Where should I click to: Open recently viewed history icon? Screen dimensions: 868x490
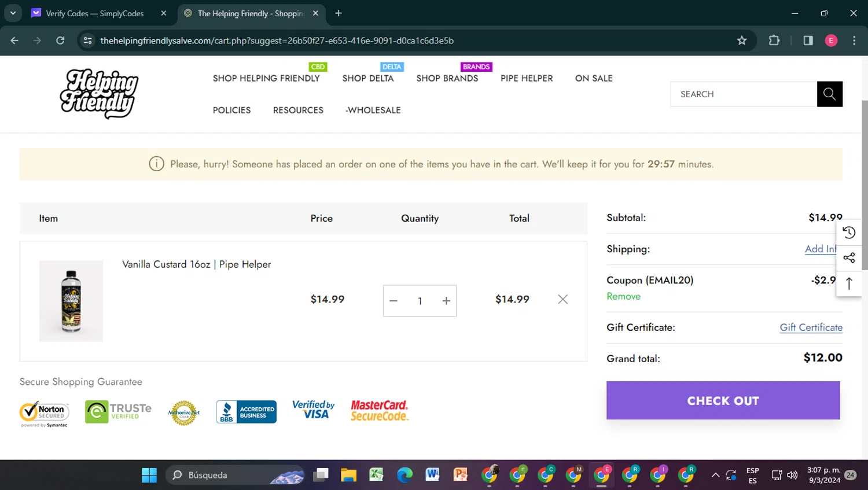tap(849, 233)
